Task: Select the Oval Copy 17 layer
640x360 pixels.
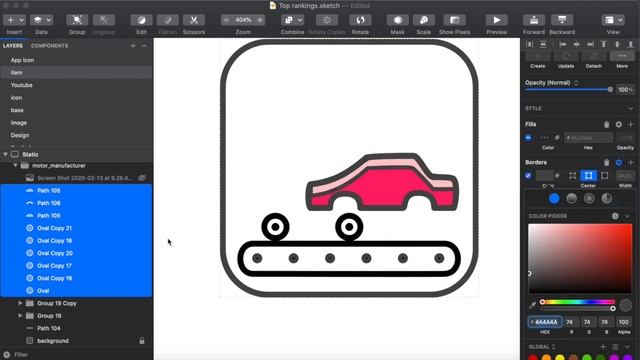Action: tap(76, 266)
